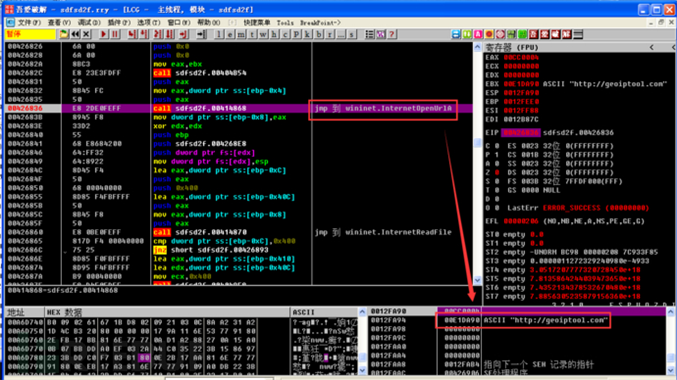The image size is (677, 380).
Task: Click the close program X icon
Action: pyautogui.click(x=86, y=34)
